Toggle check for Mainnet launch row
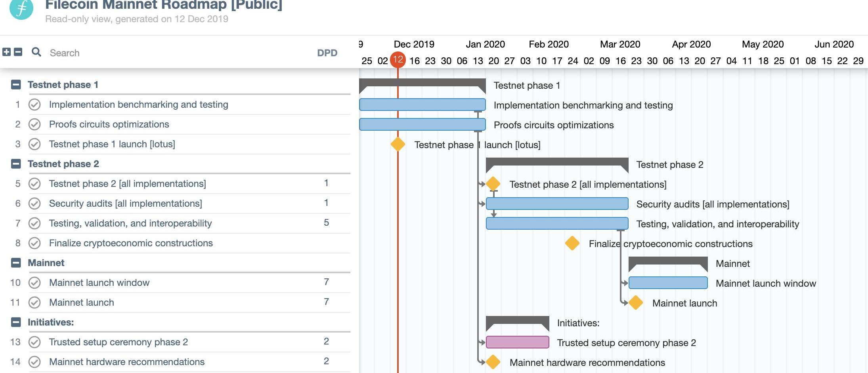The image size is (868, 373). click(34, 303)
